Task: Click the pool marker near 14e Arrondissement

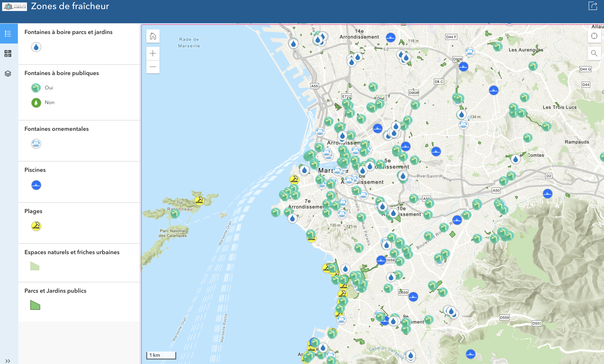Action: 390,38
